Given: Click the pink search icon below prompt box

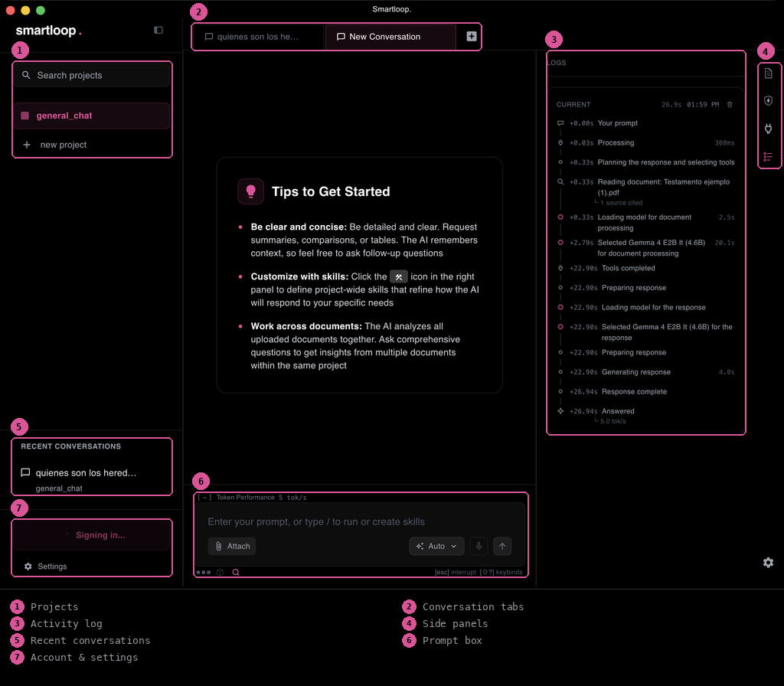Looking at the screenshot, I should [236, 573].
